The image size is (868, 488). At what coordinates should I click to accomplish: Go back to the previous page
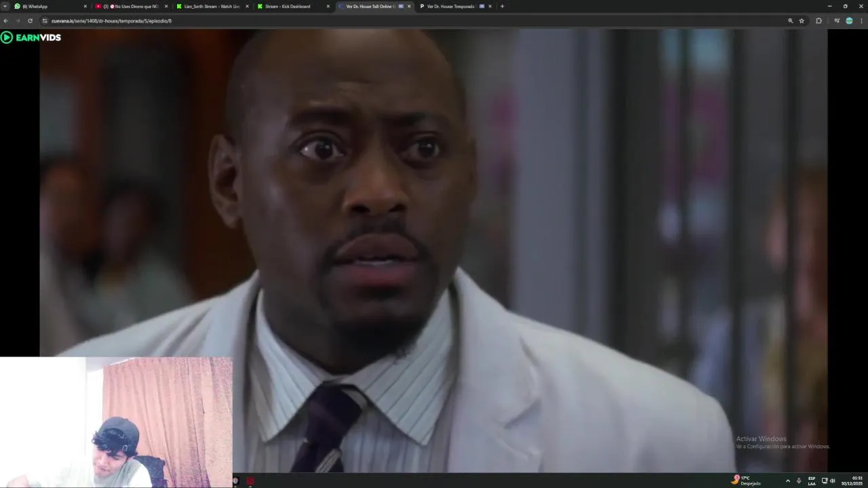click(5, 20)
